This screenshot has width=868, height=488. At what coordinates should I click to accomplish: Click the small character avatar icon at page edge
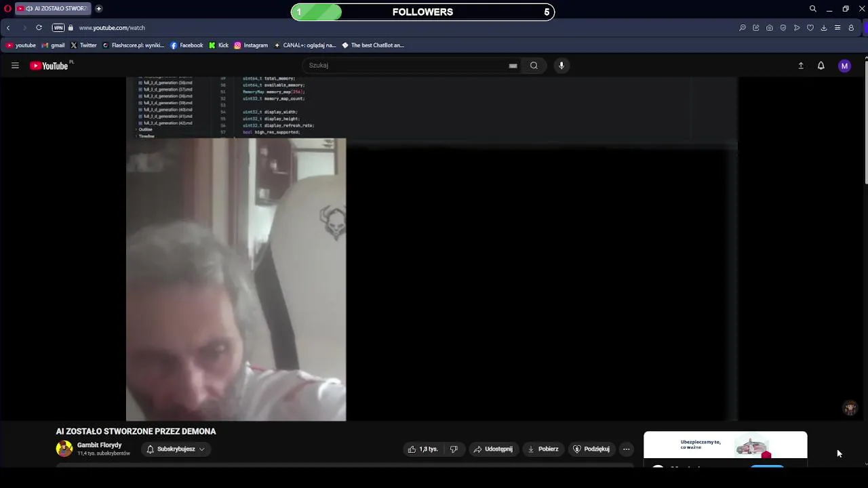pos(850,408)
